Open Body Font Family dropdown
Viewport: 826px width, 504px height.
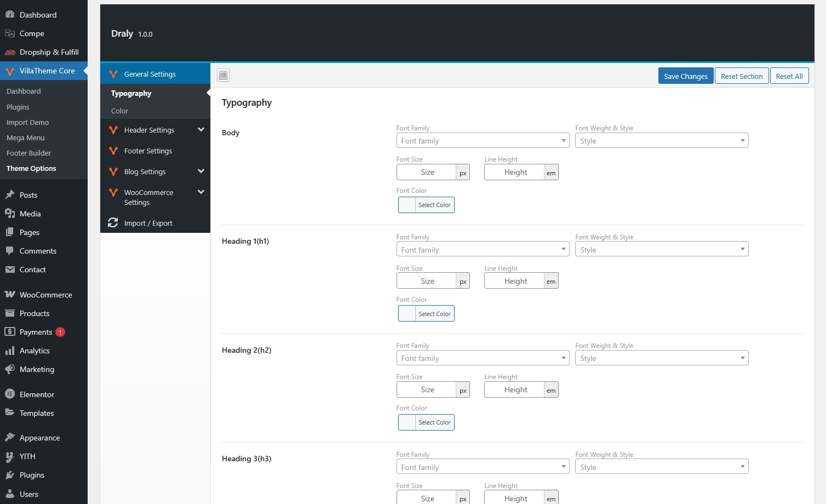(x=483, y=141)
